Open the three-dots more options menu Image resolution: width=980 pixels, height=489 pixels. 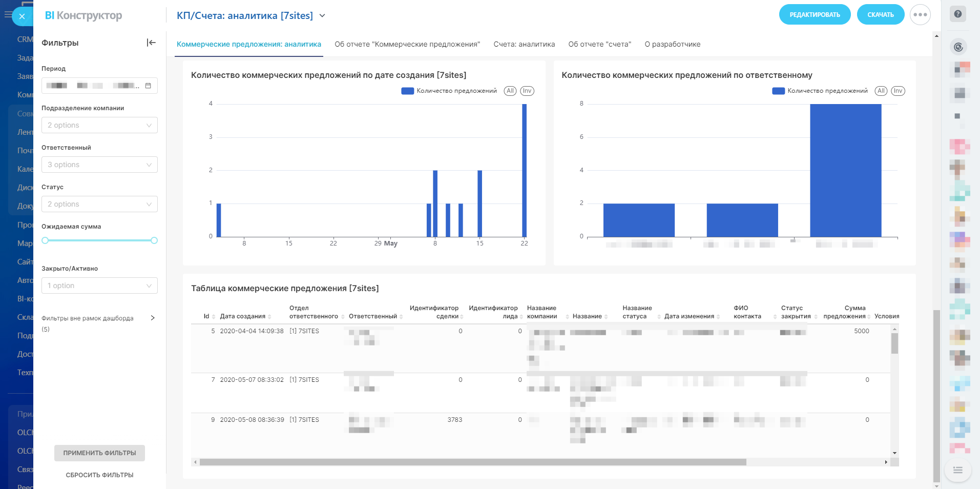pyautogui.click(x=920, y=15)
